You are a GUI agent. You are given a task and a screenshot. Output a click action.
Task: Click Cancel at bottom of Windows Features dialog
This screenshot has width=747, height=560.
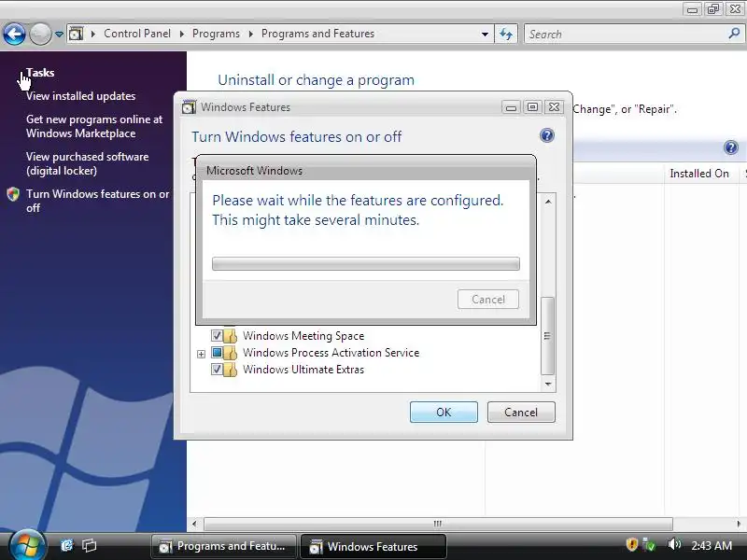pos(521,413)
